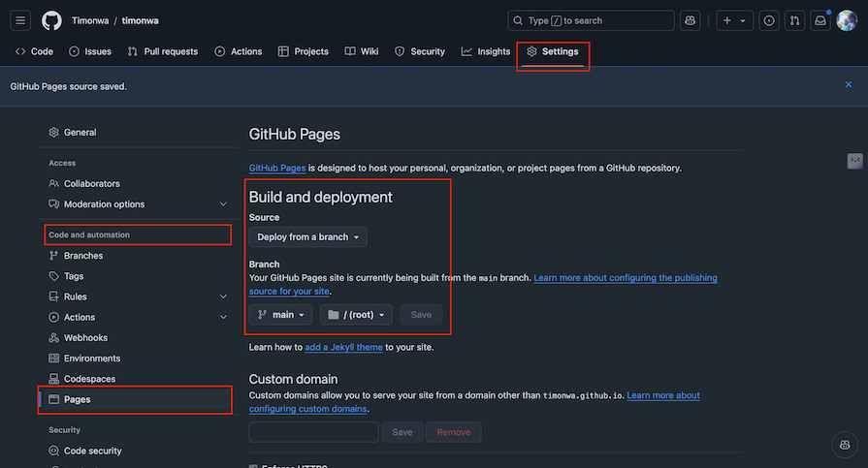Click the user avatar in top right

[x=846, y=20]
